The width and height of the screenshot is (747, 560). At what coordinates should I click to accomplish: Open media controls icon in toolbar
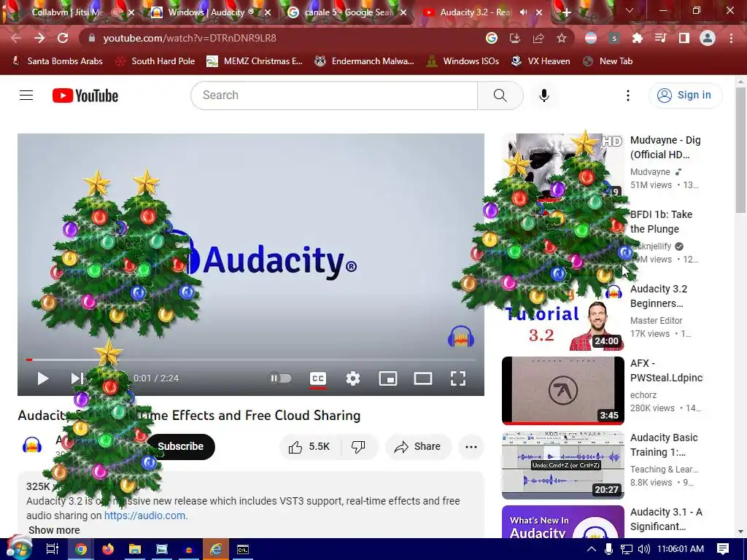click(660, 38)
